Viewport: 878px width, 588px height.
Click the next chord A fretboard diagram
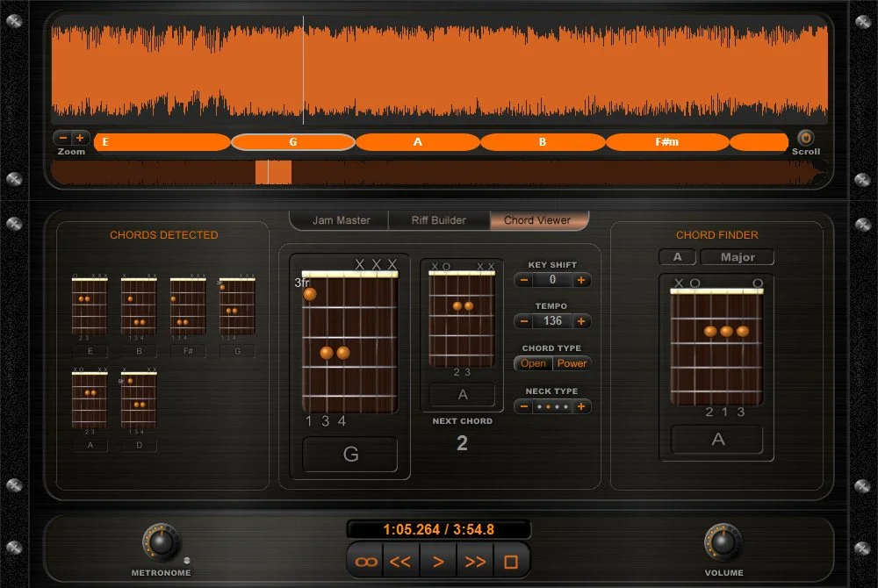coord(462,319)
